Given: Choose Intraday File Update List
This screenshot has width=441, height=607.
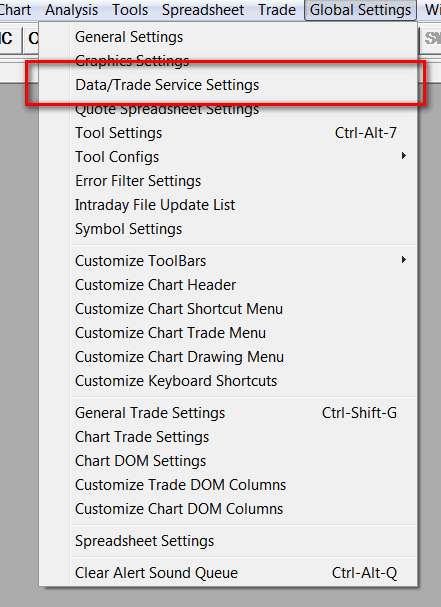Looking at the screenshot, I should [228, 205].
